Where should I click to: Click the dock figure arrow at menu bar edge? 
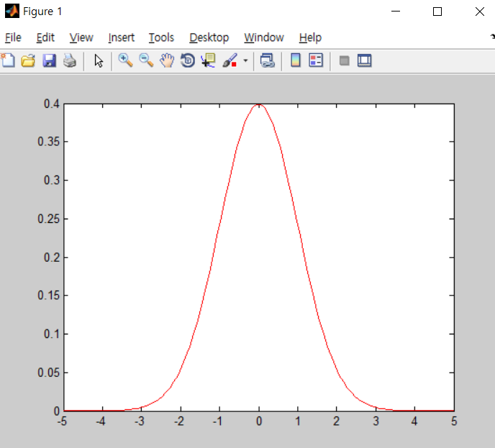[492, 37]
